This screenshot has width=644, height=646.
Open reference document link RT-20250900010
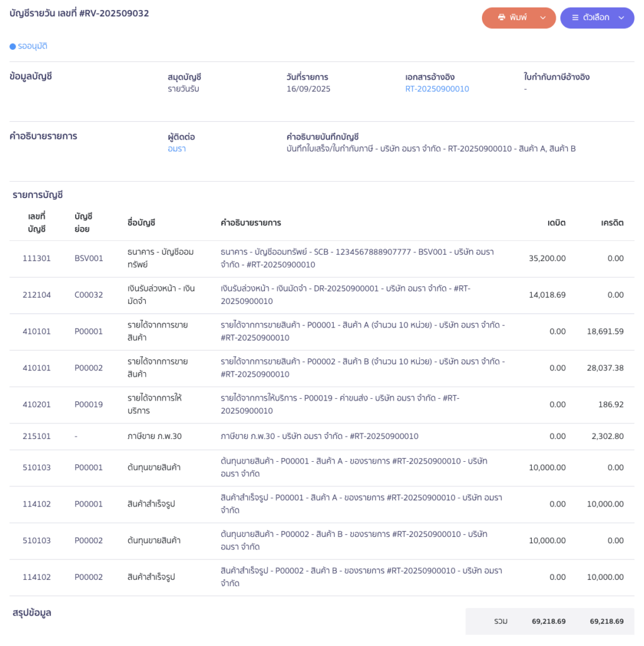(437, 89)
